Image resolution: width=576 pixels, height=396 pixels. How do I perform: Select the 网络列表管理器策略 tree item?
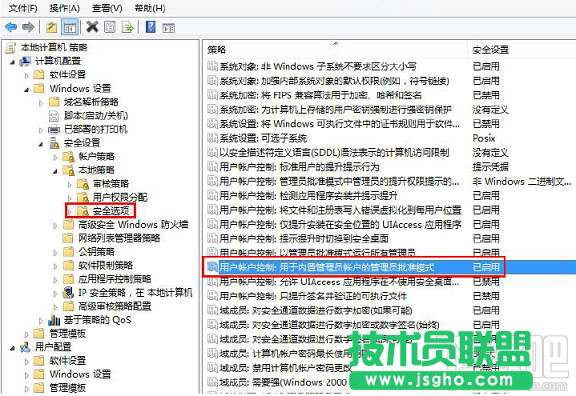point(119,238)
